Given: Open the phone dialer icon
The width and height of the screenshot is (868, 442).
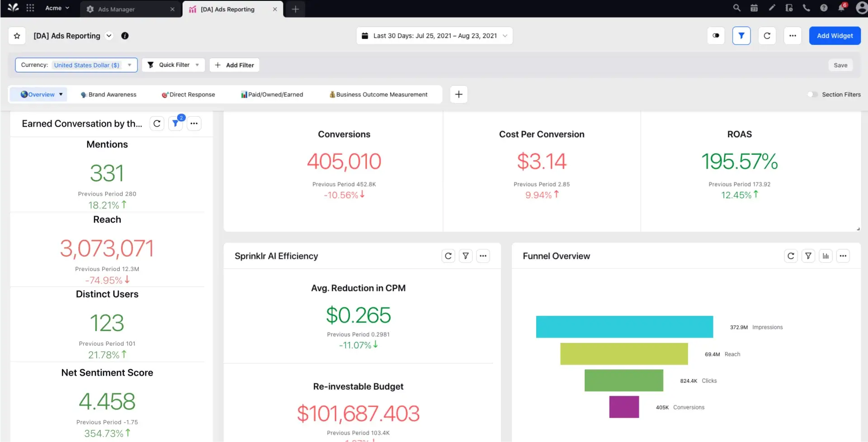Looking at the screenshot, I should [x=806, y=8].
